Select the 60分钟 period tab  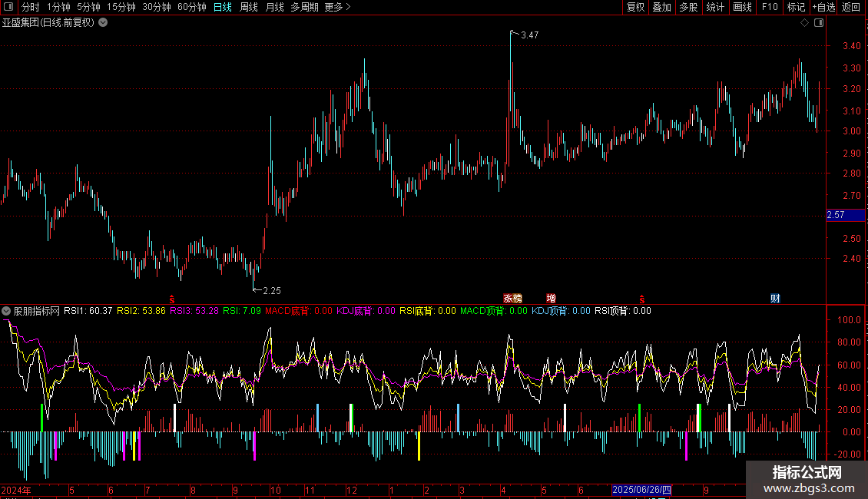[192, 7]
